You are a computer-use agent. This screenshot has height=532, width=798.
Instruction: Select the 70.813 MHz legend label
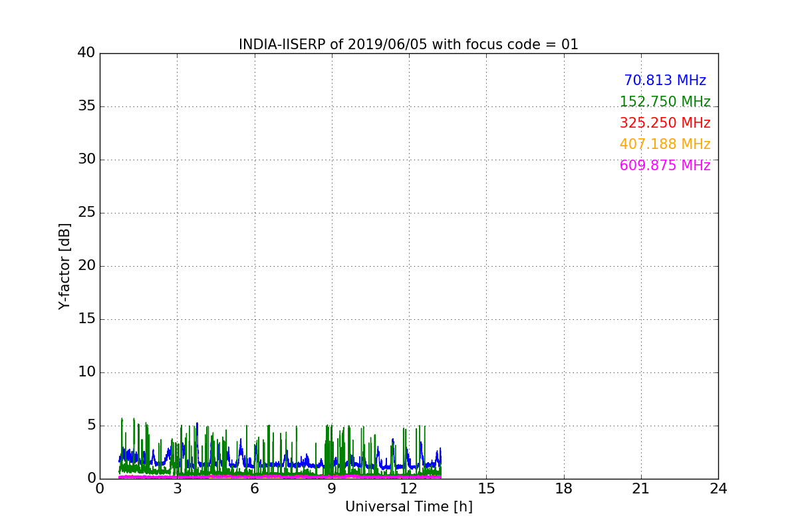coord(665,80)
